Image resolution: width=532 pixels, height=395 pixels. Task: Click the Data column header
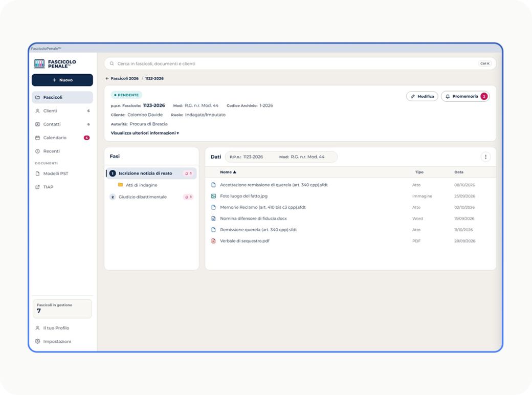(x=459, y=172)
